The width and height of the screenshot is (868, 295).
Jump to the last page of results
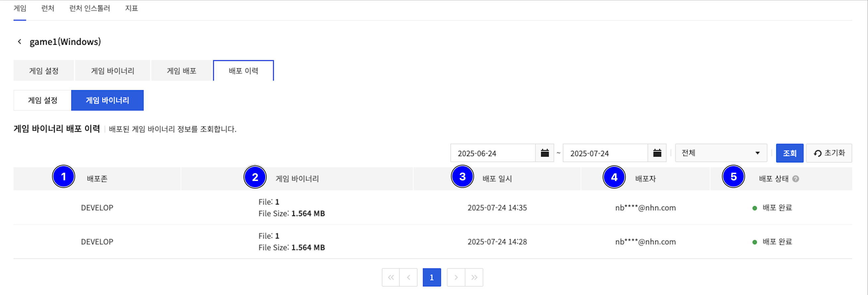[474, 277]
